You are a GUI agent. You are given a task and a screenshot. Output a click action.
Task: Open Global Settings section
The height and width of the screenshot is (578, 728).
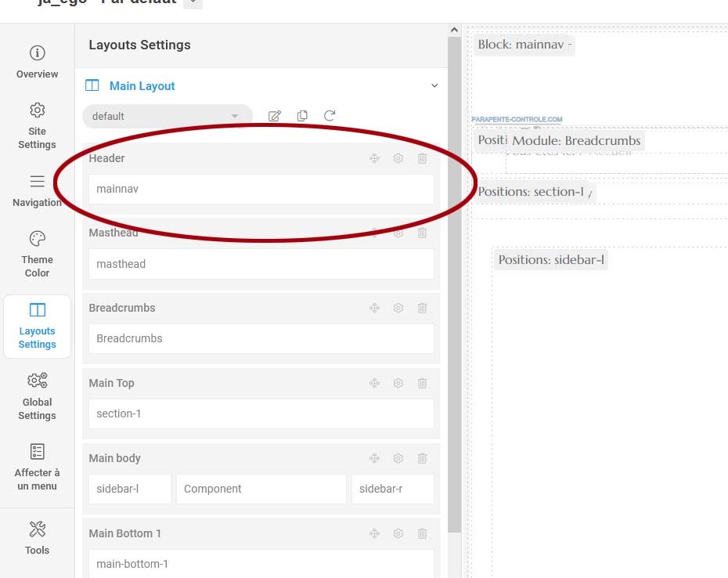click(37, 396)
